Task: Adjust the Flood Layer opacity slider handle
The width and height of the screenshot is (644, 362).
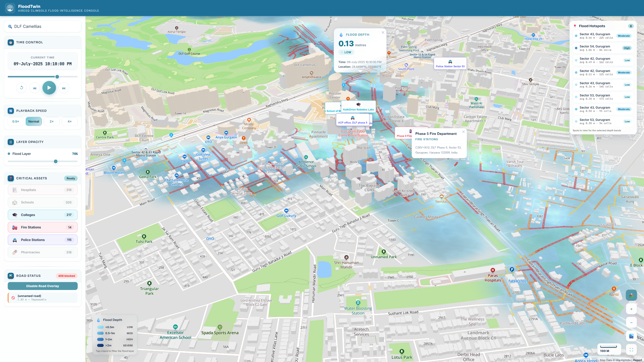Action: (x=56, y=162)
